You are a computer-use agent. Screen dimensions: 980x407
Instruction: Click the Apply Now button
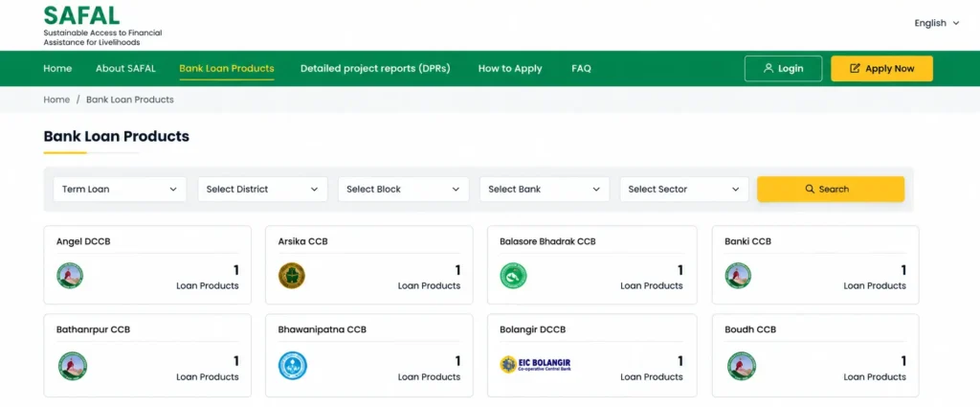[881, 69]
